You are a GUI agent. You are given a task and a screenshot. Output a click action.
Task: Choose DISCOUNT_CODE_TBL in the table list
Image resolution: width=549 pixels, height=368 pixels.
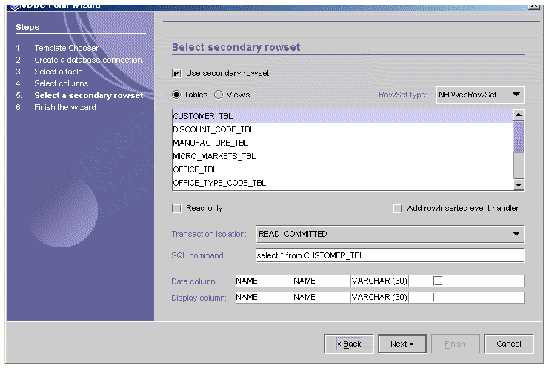(x=342, y=129)
